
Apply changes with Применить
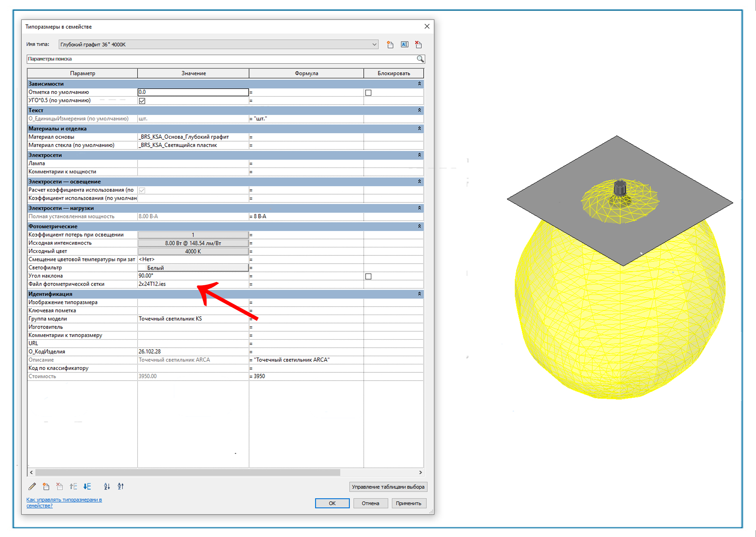[x=409, y=503]
